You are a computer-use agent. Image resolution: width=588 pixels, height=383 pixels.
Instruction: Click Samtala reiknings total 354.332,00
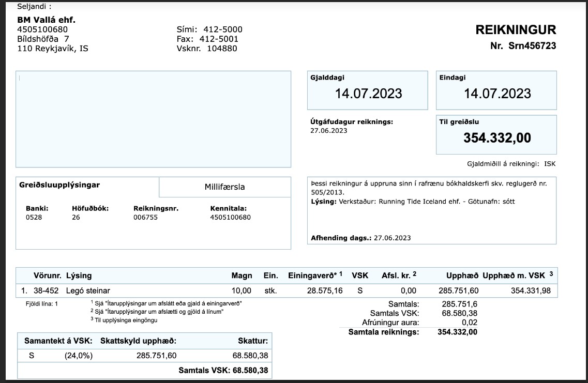click(458, 332)
